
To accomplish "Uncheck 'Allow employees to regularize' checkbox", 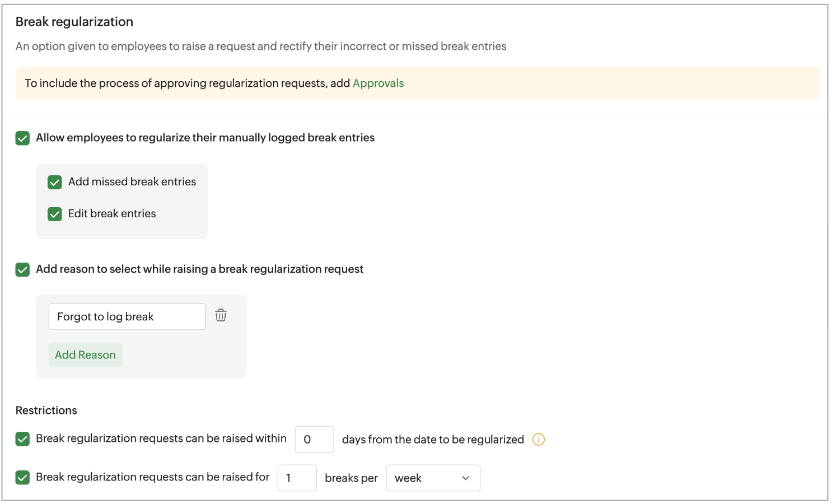I will [x=22, y=138].
